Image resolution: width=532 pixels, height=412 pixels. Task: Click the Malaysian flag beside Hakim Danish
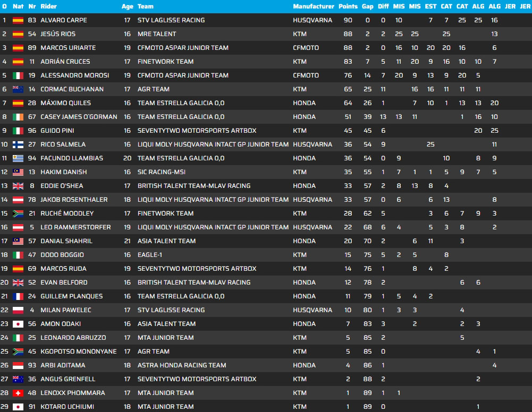pos(18,172)
